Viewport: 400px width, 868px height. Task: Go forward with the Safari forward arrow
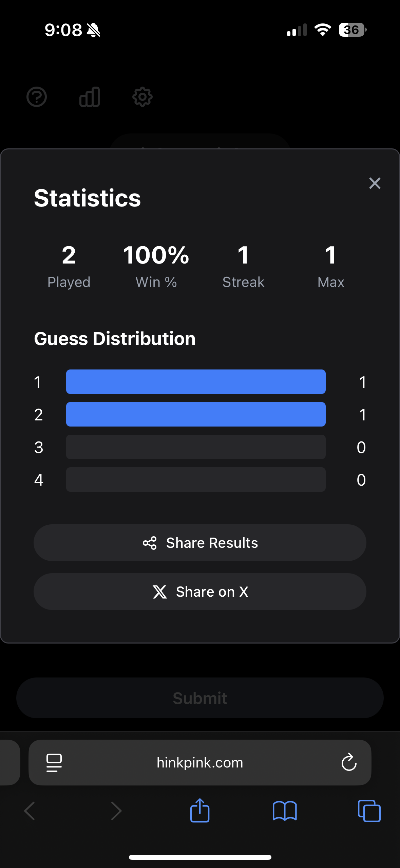[x=116, y=811]
